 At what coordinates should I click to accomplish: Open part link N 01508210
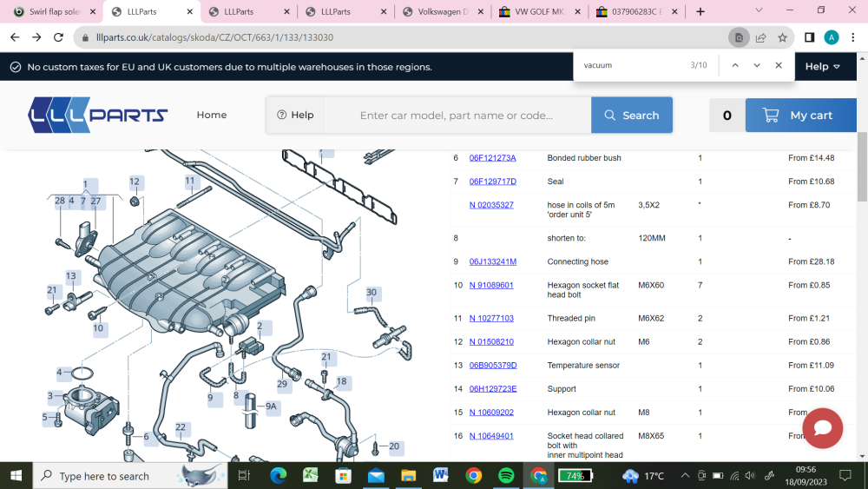tap(491, 341)
